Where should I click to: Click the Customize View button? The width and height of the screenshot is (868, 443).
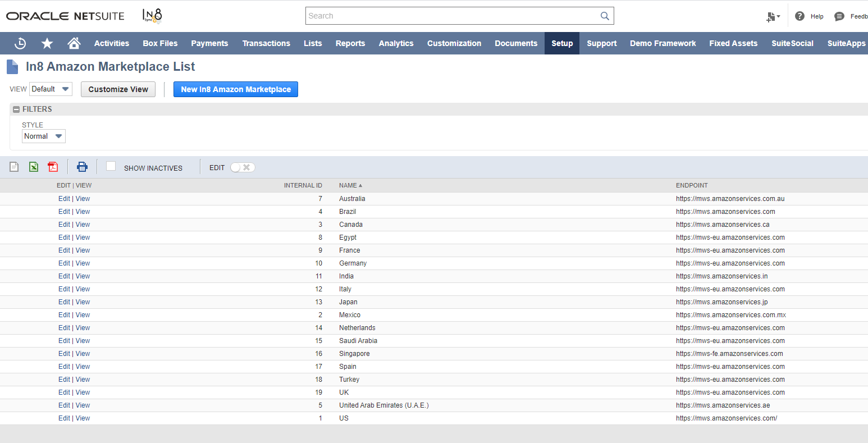[x=118, y=89]
